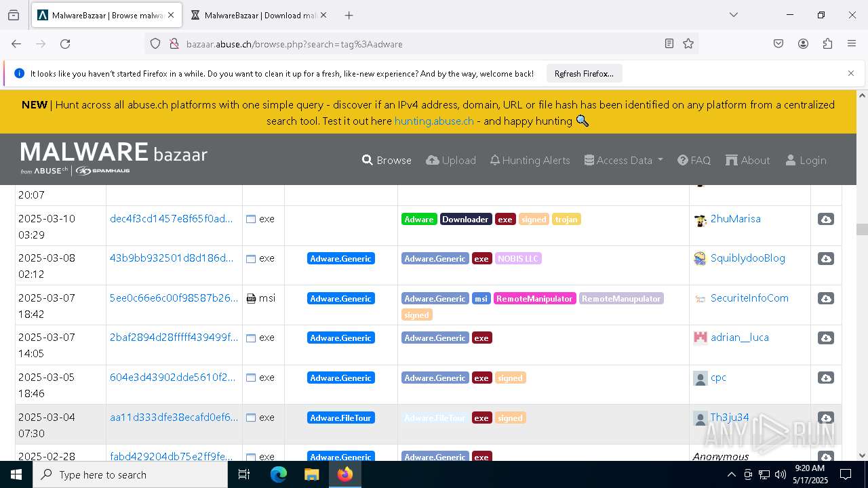Switch to MalwareBazaar Download malware tab
This screenshot has height=488, width=868.
[258, 15]
